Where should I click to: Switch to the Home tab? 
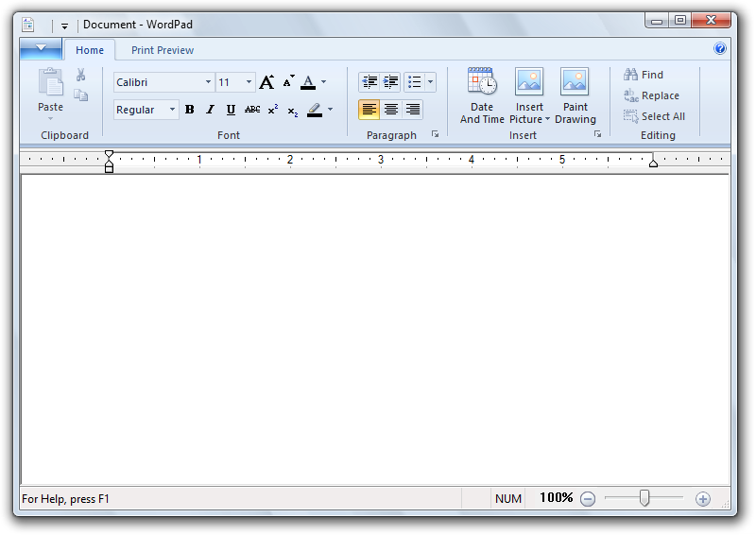pos(90,50)
